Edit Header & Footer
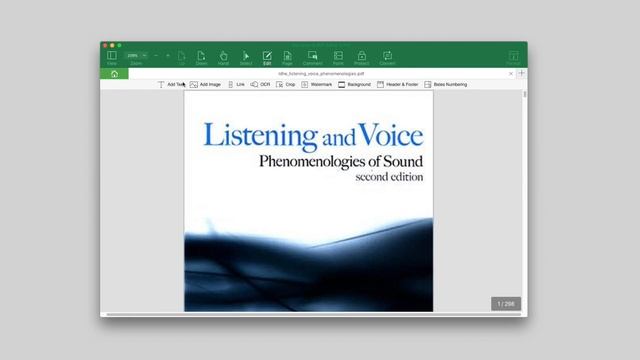The height and width of the screenshot is (360, 640). [x=398, y=84]
